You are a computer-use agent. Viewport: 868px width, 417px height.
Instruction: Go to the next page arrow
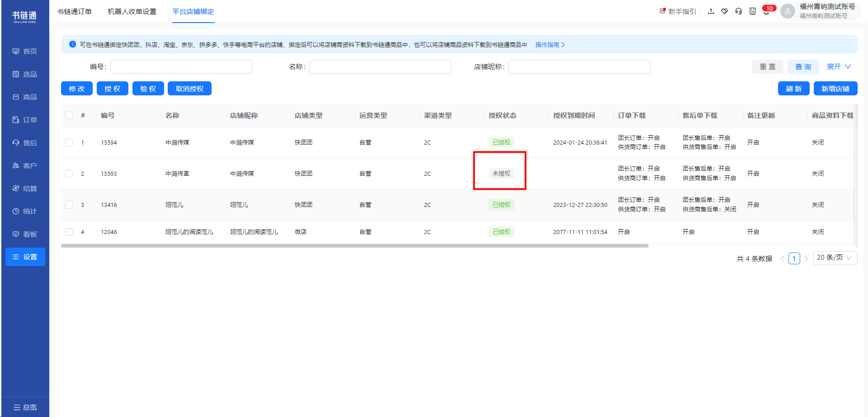pyautogui.click(x=806, y=258)
